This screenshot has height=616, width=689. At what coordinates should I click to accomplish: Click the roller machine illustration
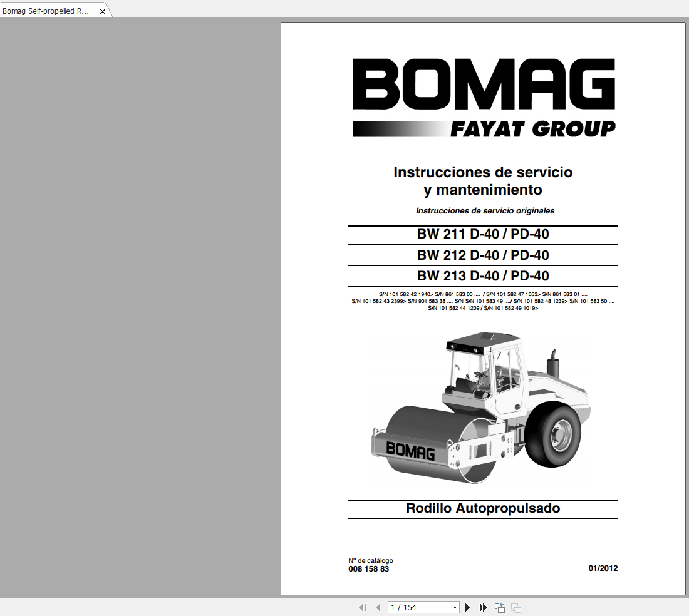point(481,408)
